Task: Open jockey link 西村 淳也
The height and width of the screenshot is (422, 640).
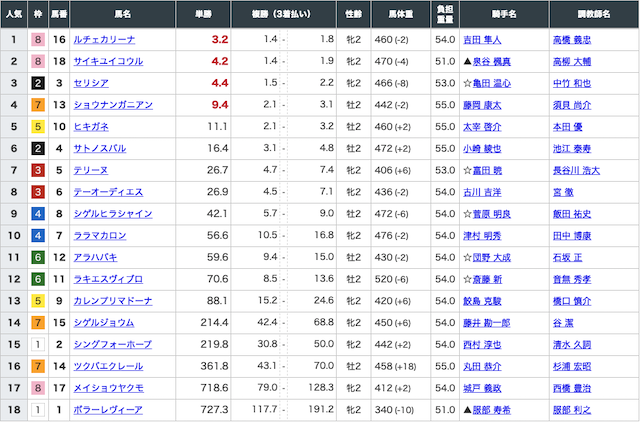Action: tap(482, 345)
